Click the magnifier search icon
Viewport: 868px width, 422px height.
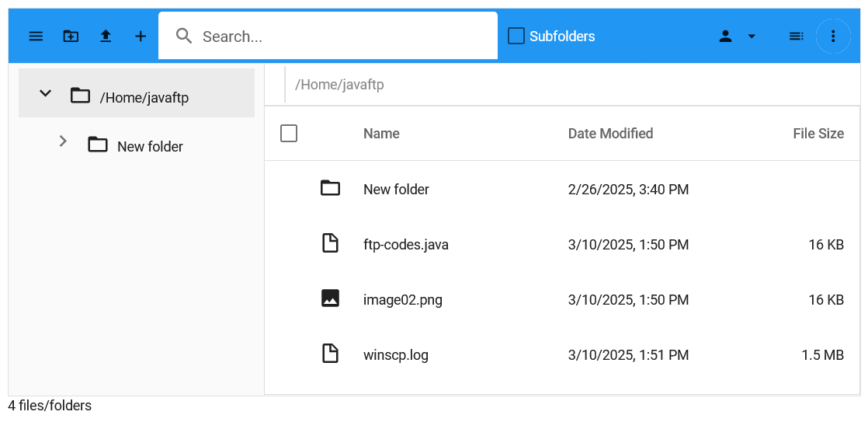coord(184,36)
